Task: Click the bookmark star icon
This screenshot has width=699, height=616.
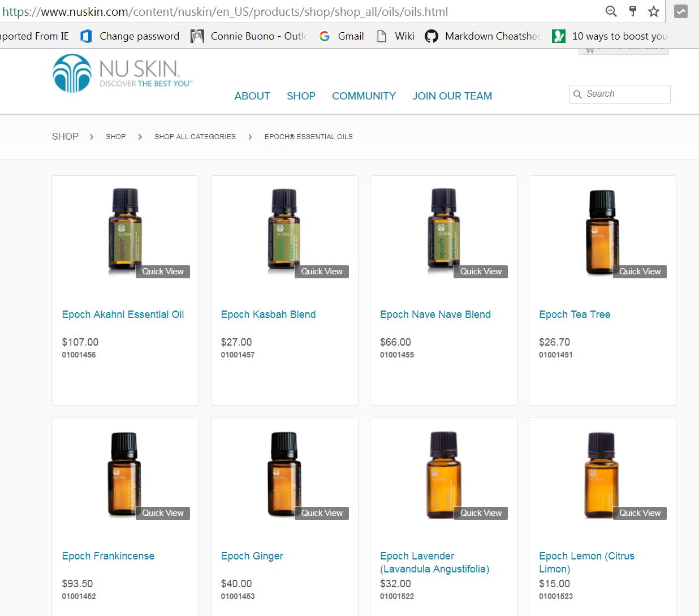Action: tap(653, 11)
